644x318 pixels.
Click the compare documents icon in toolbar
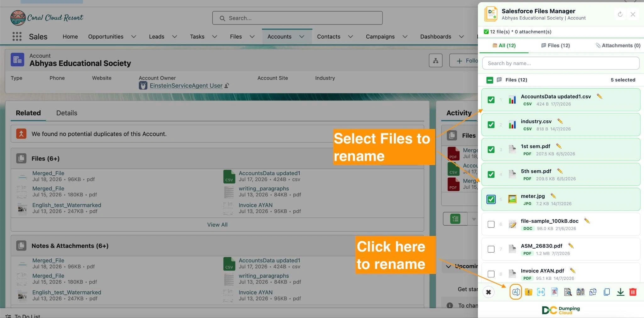pos(580,292)
